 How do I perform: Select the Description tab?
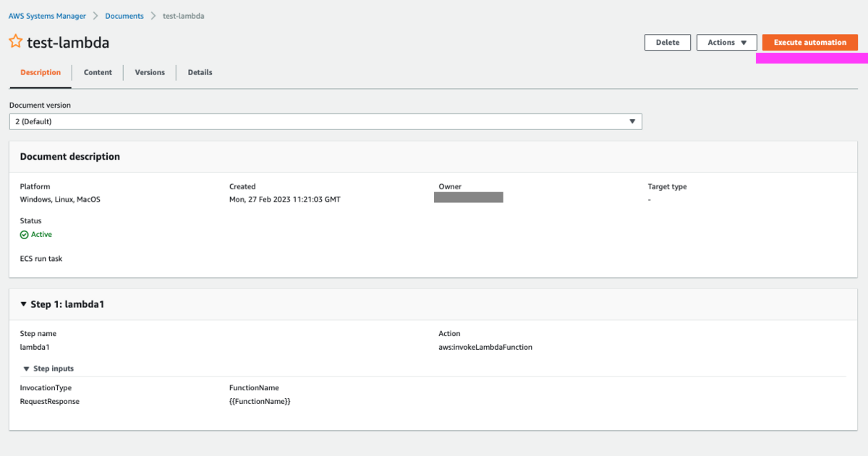coord(41,72)
